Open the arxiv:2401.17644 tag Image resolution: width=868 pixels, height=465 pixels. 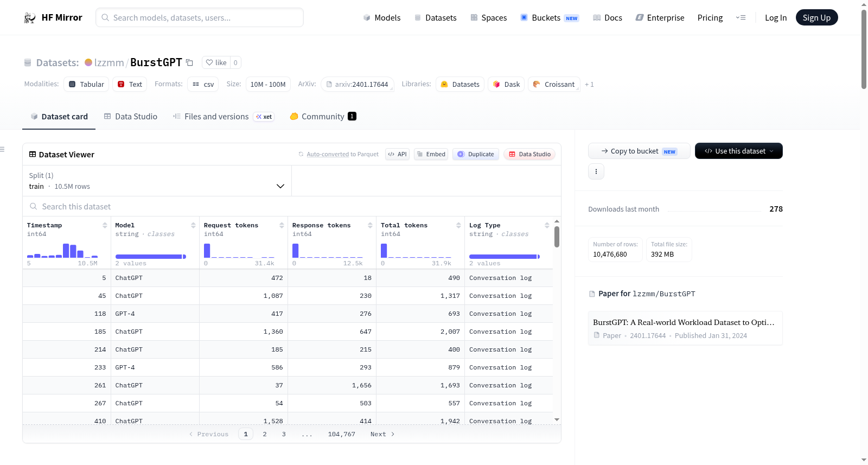(x=358, y=84)
